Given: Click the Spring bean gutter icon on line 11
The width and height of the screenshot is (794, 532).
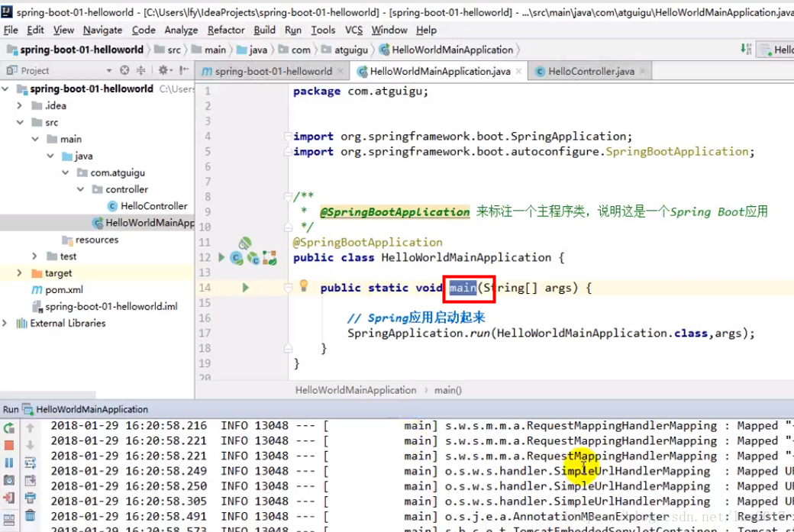Looking at the screenshot, I should pyautogui.click(x=245, y=243).
